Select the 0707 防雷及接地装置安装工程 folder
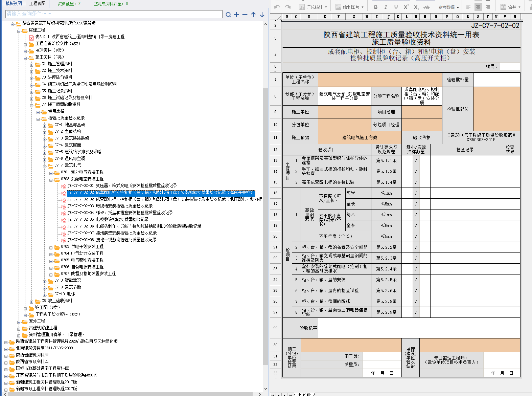 coord(88,273)
